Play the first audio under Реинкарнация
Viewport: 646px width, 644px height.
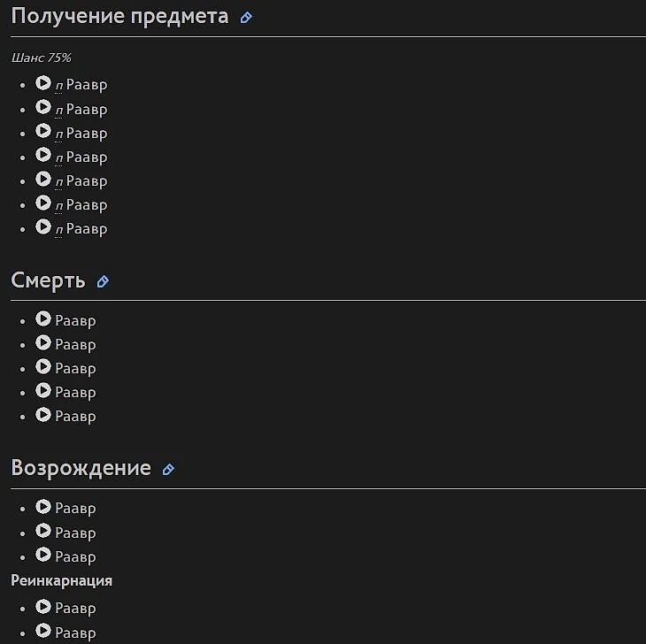tap(43, 607)
